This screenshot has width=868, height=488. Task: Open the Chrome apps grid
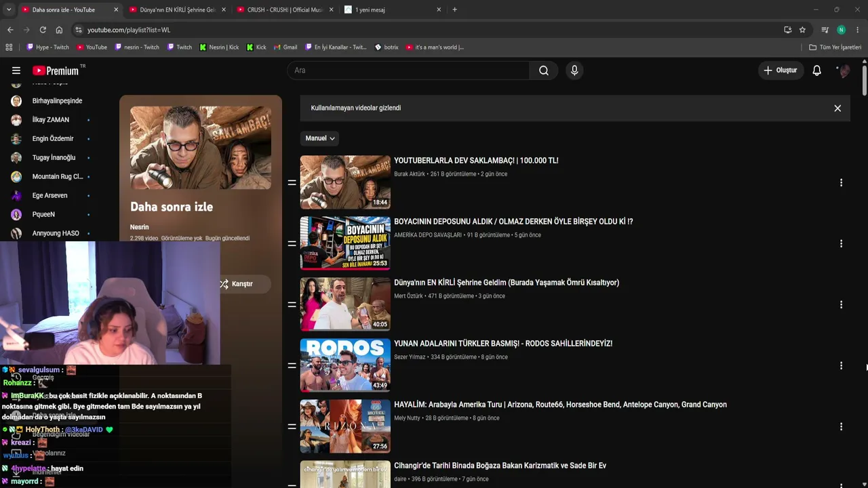point(9,47)
